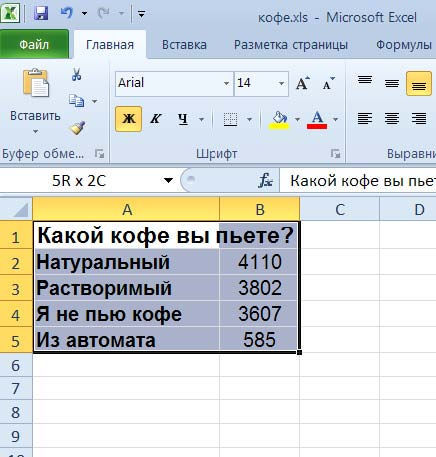Open the Copy options dropdown arrow
This screenshot has width=436, height=457.
[x=95, y=101]
